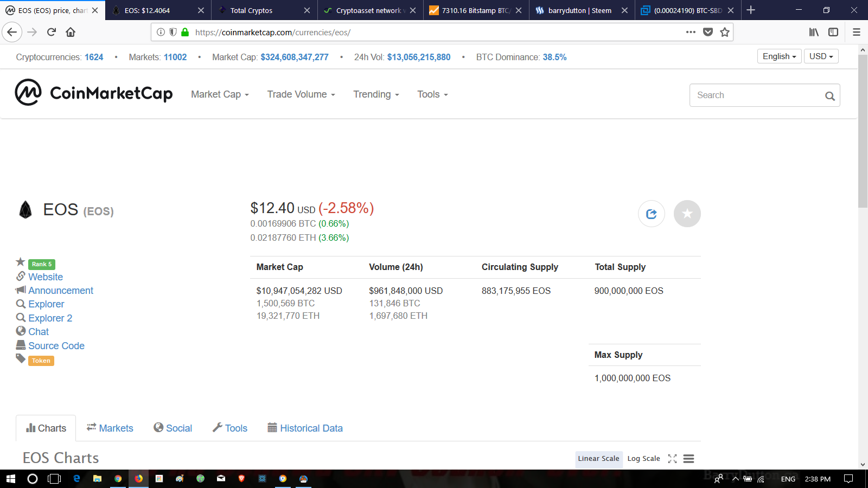Open the Chat link
The height and width of the screenshot is (488, 868).
39,332
